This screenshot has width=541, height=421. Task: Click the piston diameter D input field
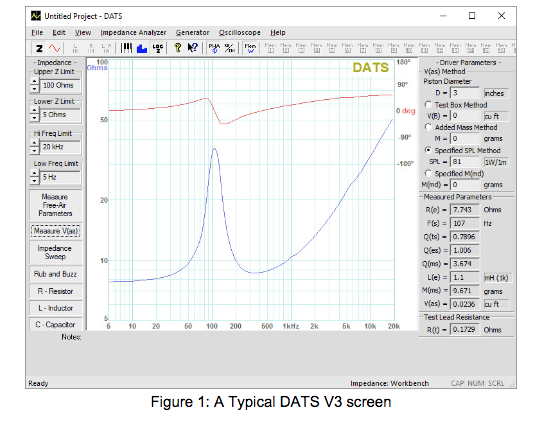coord(464,93)
